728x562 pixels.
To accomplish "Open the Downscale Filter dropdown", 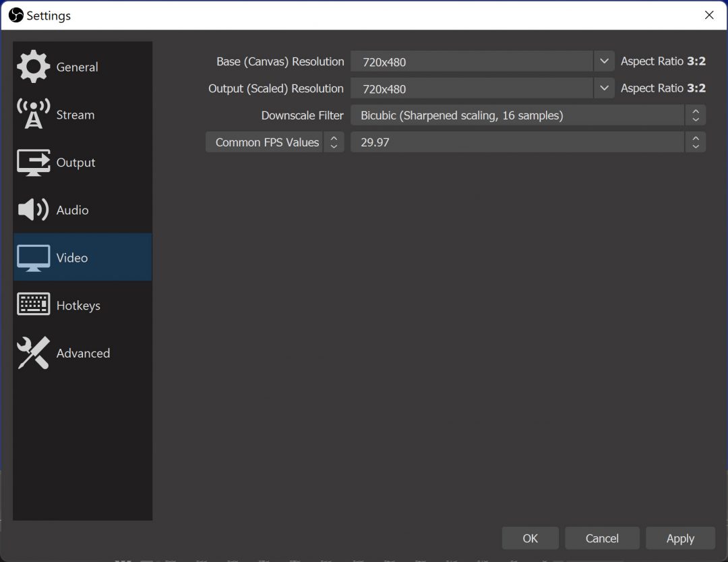I will [x=527, y=115].
